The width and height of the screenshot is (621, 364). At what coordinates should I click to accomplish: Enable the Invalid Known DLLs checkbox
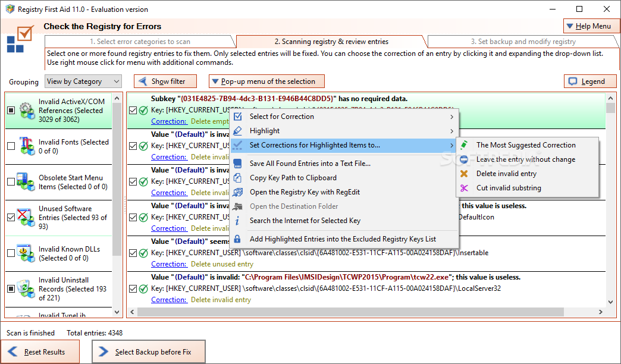[x=11, y=253]
